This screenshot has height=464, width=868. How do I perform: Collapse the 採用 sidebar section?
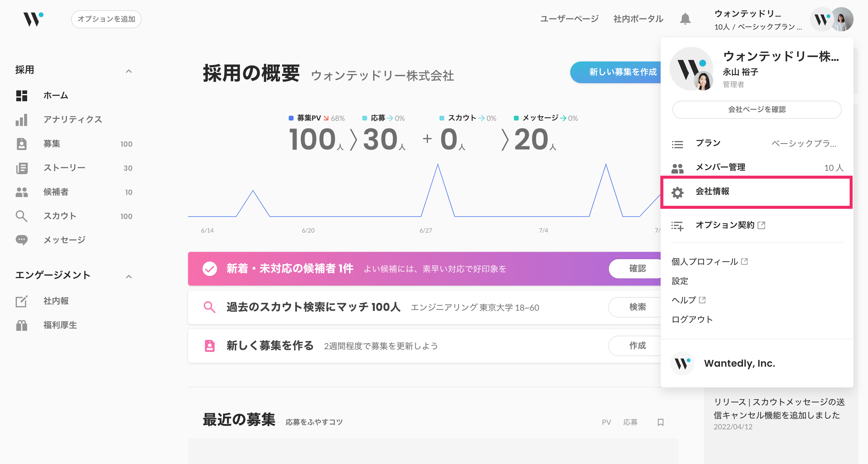(129, 71)
